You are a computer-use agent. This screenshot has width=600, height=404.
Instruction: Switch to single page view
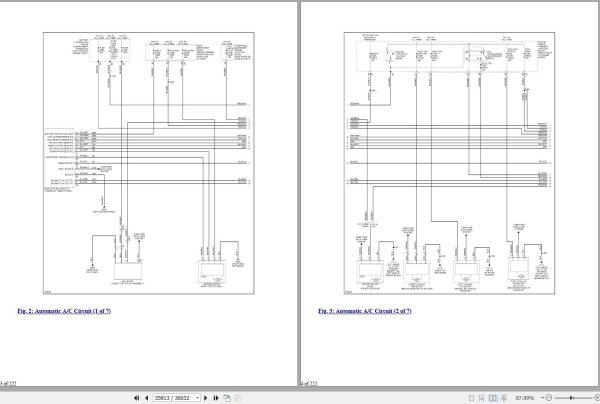(471, 398)
